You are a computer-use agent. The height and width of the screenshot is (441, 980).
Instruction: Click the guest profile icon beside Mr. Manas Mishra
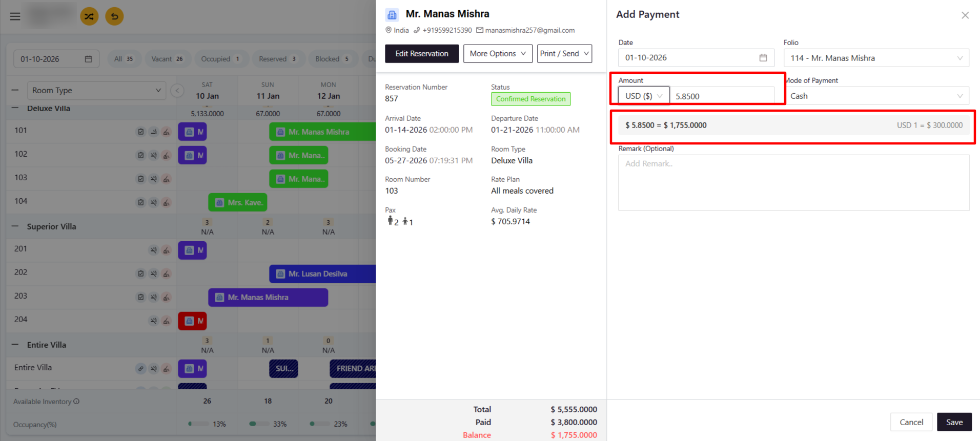[x=392, y=14]
